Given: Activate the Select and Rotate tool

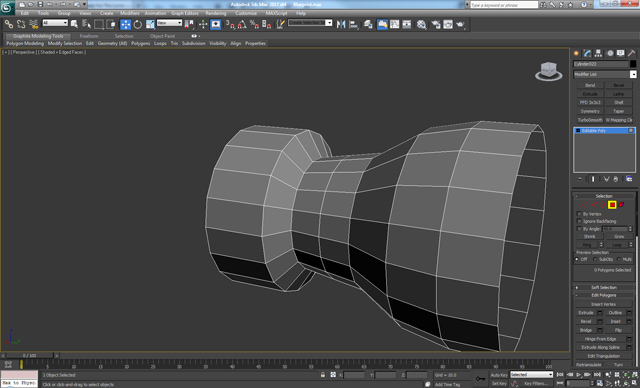Looking at the screenshot, I should (138, 24).
